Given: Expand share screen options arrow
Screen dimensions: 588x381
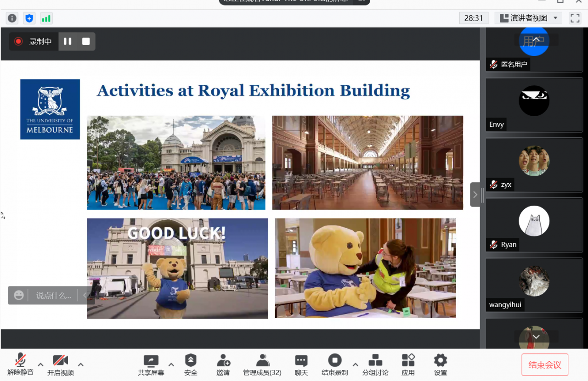Looking at the screenshot, I should (x=171, y=365).
